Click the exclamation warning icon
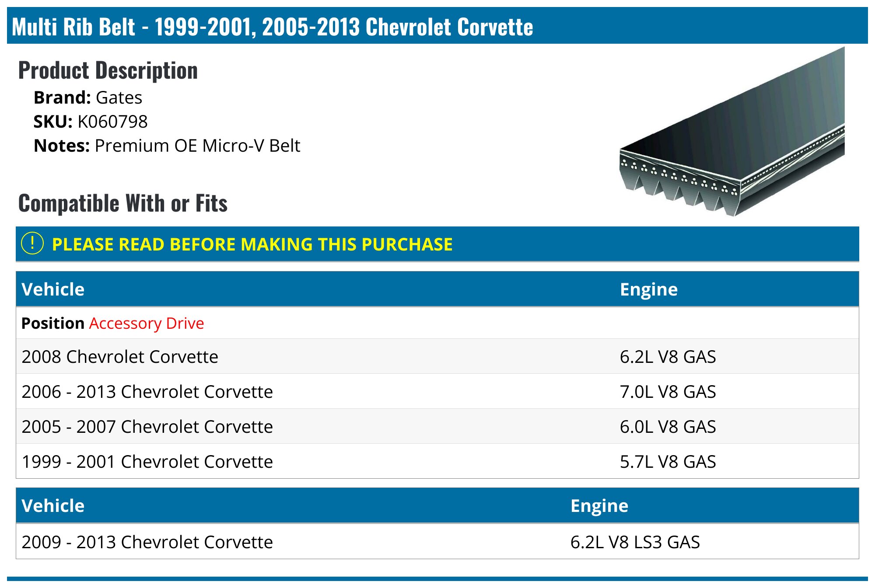This screenshot has height=588, width=875. click(x=32, y=244)
